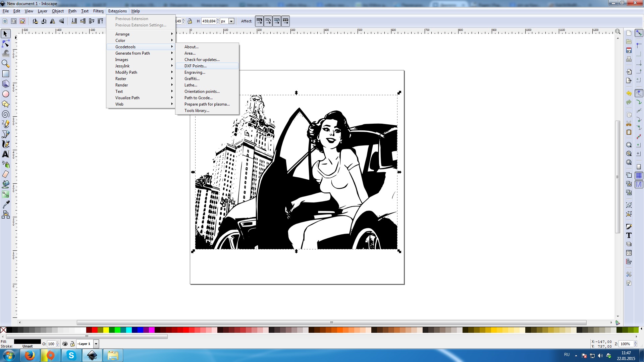
Task: Click the Calligraphy pen tool
Action: (x=6, y=144)
